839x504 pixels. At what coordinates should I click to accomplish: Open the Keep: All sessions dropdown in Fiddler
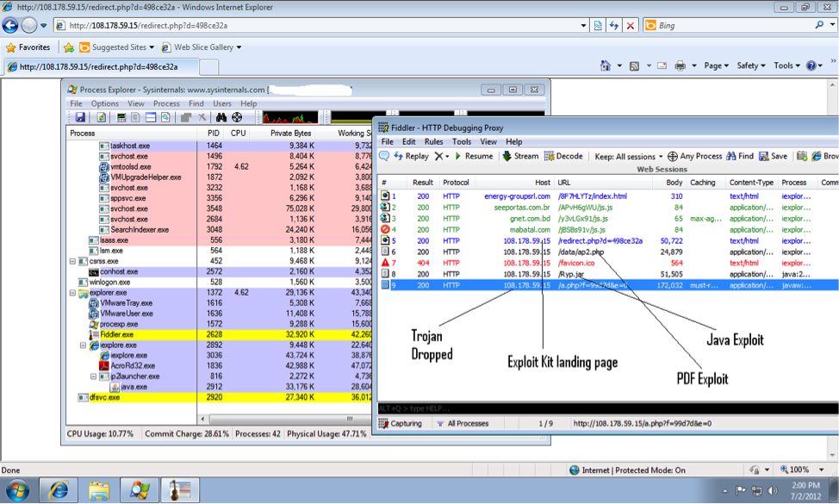pos(629,157)
